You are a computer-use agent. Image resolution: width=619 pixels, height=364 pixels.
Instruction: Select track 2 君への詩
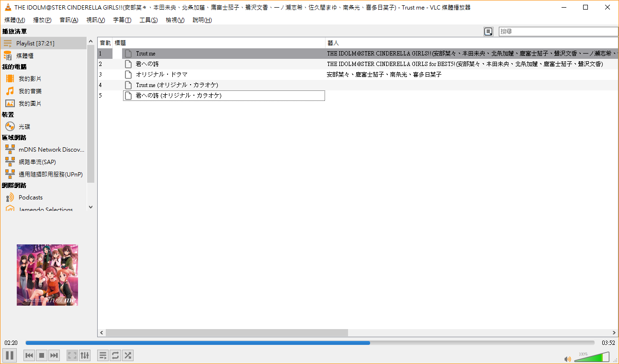[x=358, y=64]
